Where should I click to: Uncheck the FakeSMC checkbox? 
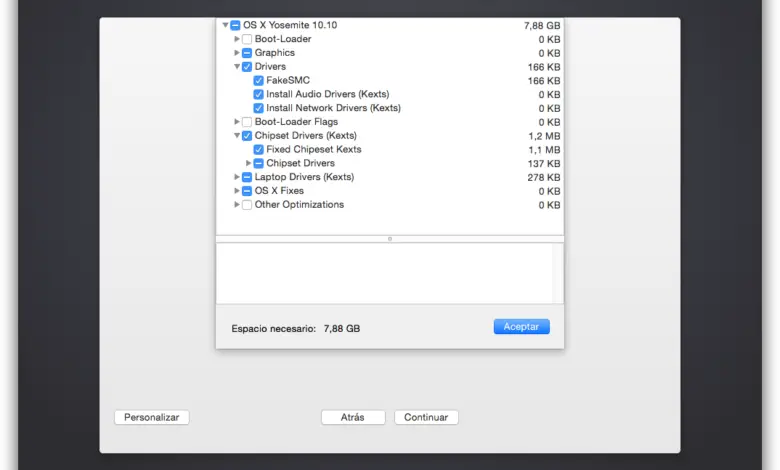(258, 81)
